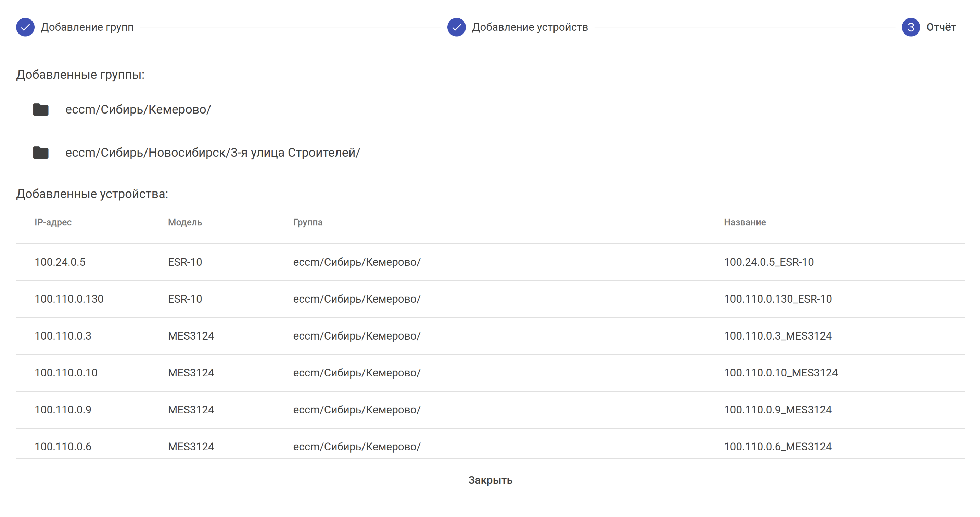The width and height of the screenshot is (980, 517).
Task: Click the Добавление устройств step checkmark icon
Action: pyautogui.click(x=456, y=27)
